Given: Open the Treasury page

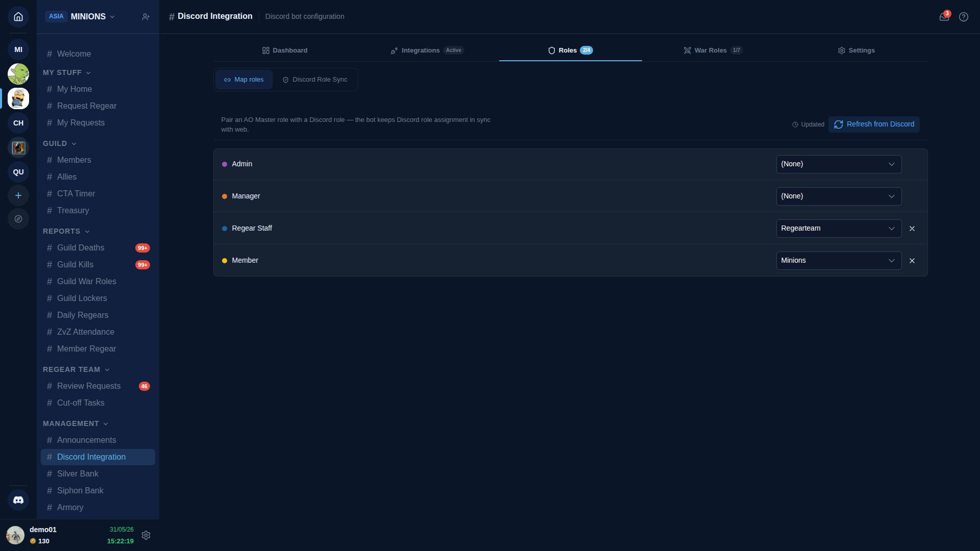Looking at the screenshot, I should click(x=98, y=211).
